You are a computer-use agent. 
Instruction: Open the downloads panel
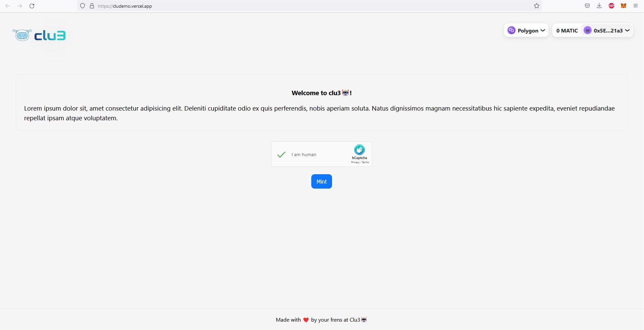coord(599,6)
